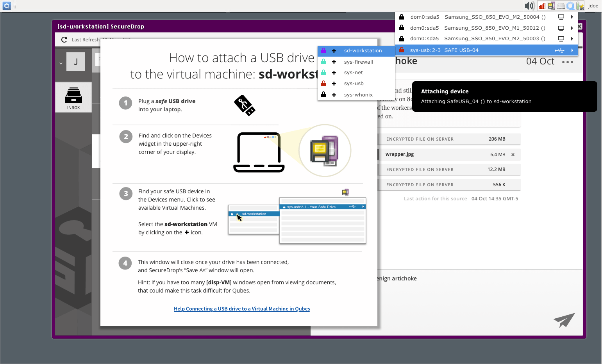Click the red network signal tray icon
The height and width of the screenshot is (364, 602).
[542, 6]
